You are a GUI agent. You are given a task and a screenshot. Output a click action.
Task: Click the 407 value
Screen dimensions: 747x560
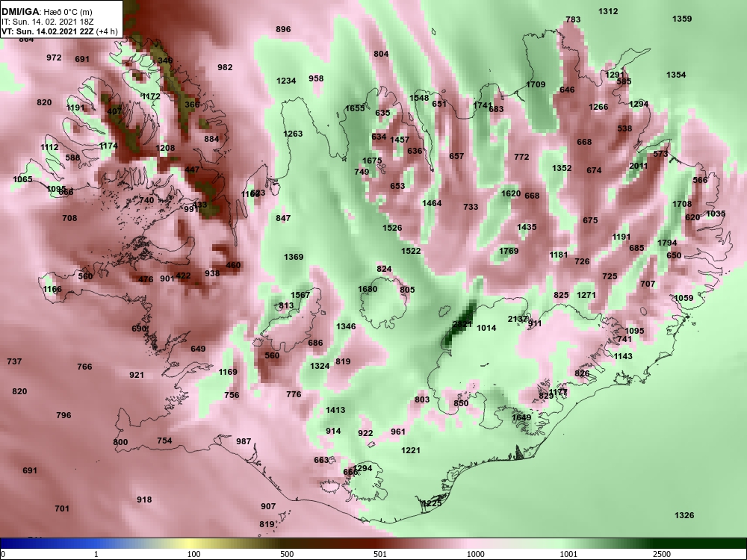pyautogui.click(x=114, y=111)
